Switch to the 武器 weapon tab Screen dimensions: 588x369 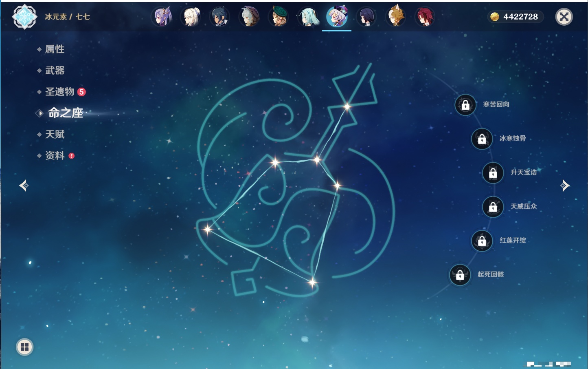point(55,71)
